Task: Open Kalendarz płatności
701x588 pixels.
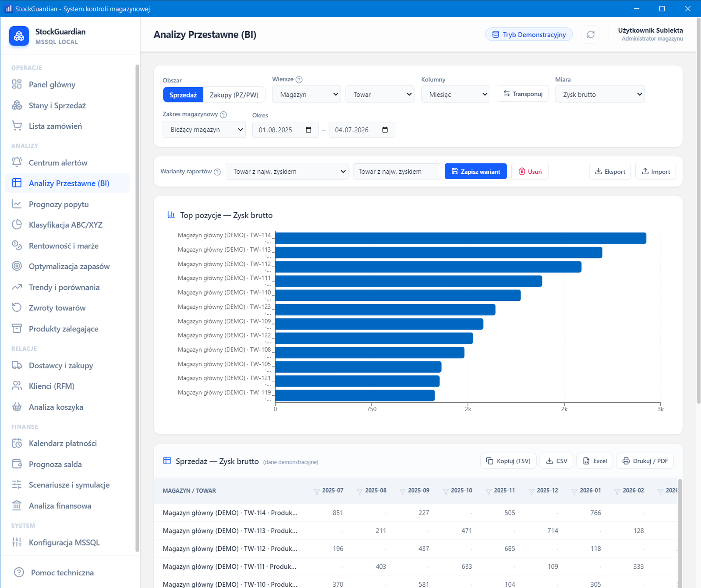Action: pos(68,444)
